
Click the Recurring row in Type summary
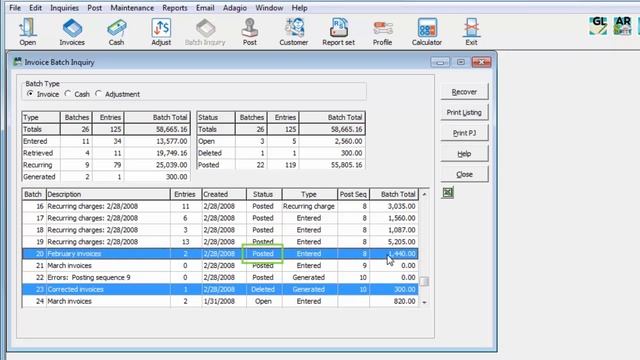106,165
